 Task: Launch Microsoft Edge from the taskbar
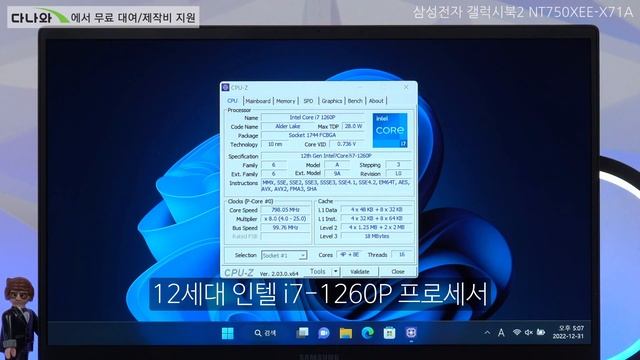tap(368, 333)
